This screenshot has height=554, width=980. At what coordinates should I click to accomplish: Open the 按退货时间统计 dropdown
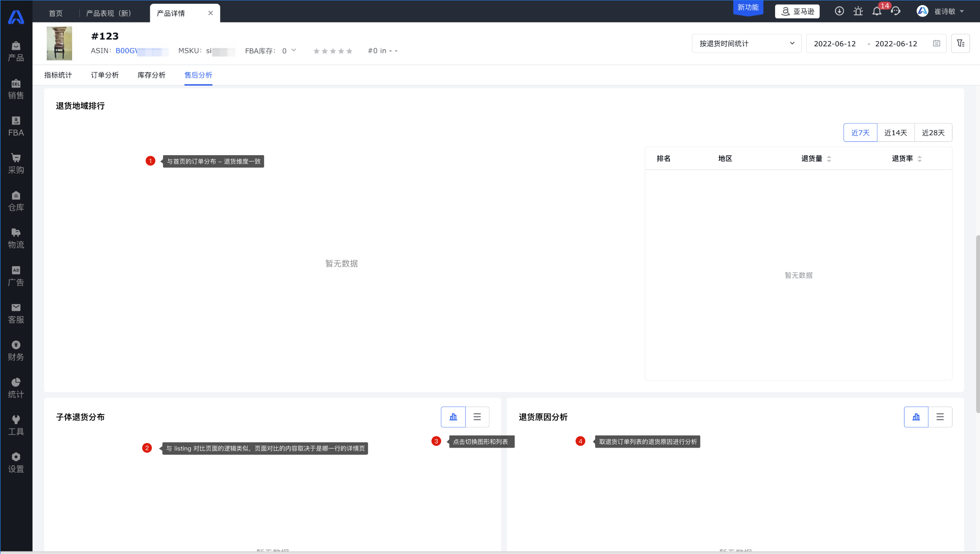tap(746, 43)
